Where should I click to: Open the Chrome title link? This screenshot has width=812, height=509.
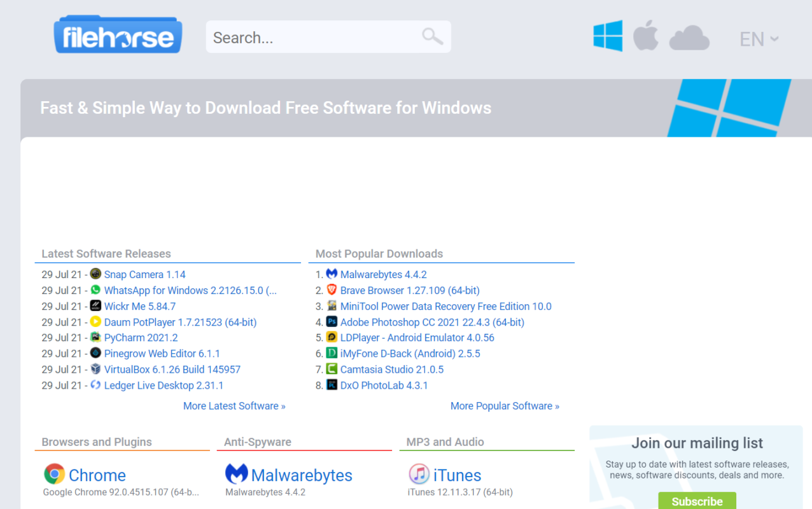click(x=97, y=475)
